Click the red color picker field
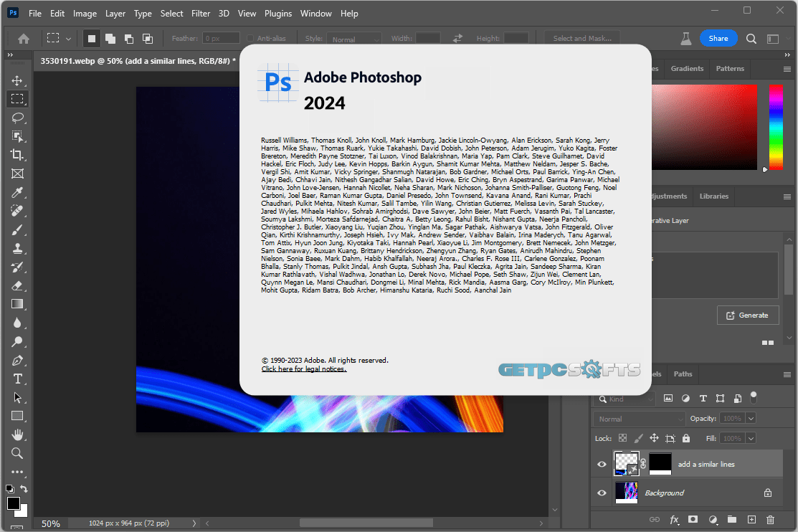The image size is (798, 532). 704,128
